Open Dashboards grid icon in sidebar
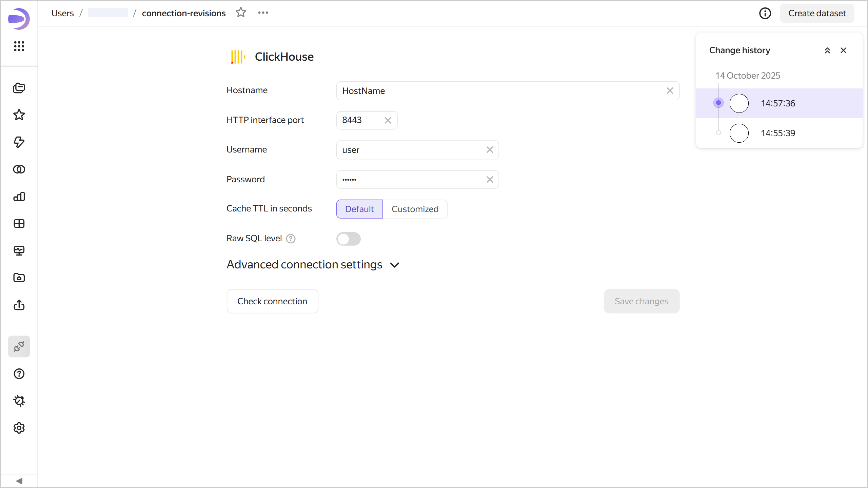Viewport: 868px width, 488px height. pos(19,224)
